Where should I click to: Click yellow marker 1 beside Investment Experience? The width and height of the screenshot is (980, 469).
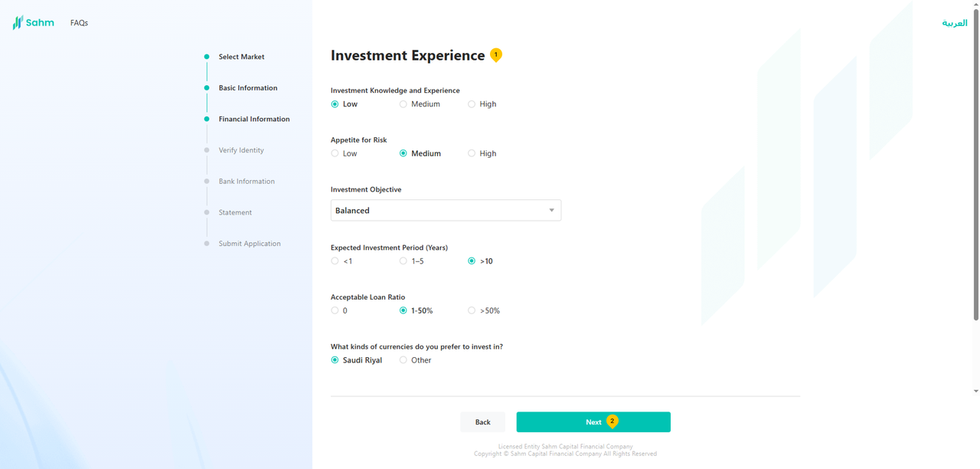(x=496, y=54)
